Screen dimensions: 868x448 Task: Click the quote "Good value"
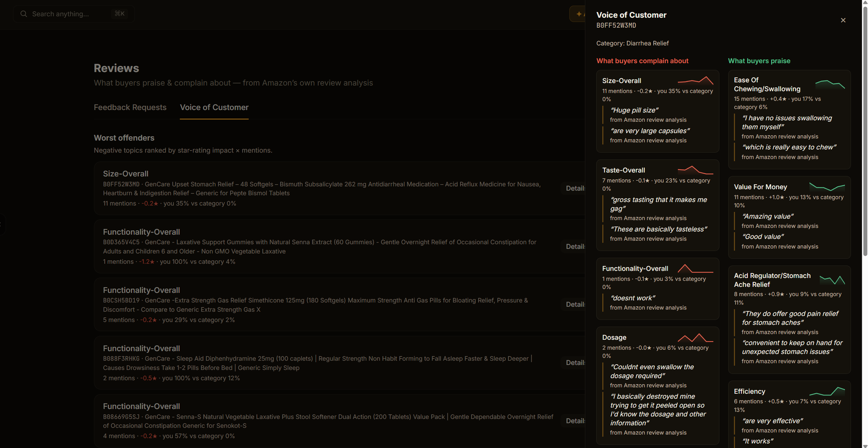[x=763, y=237]
